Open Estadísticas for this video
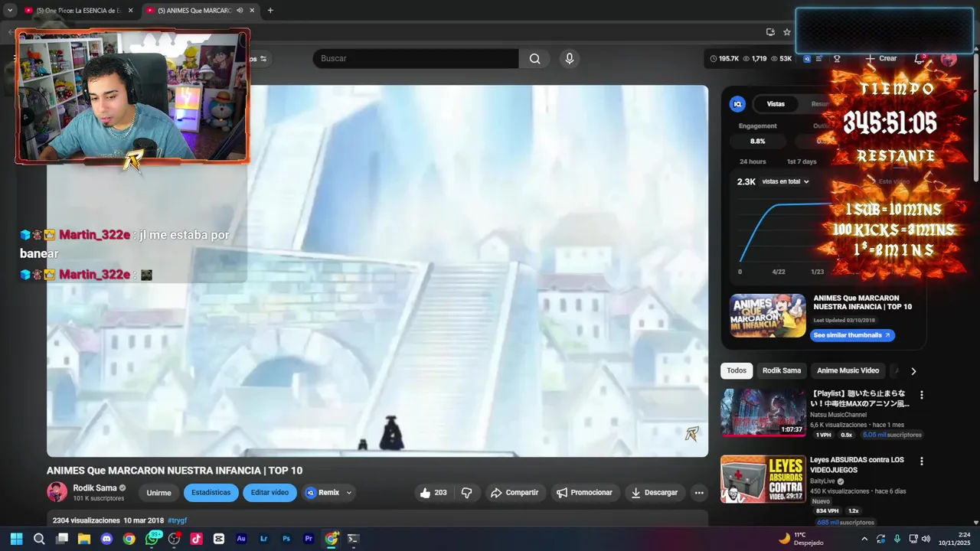 pyautogui.click(x=211, y=493)
